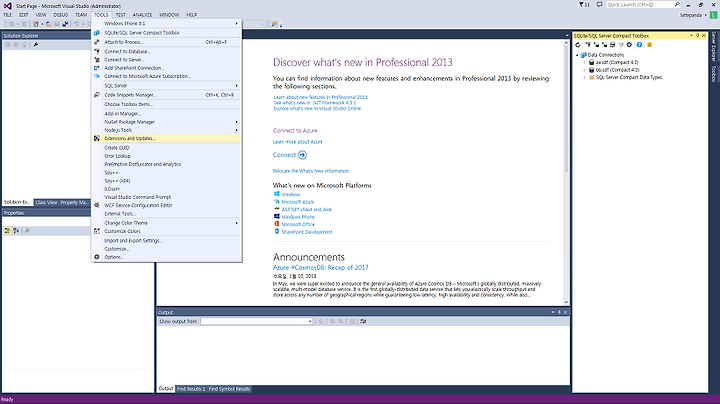This screenshot has width=720, height=404.
Task: Pin the Compact Toolbox panel with auto-hide icon
Action: pos(697,35)
